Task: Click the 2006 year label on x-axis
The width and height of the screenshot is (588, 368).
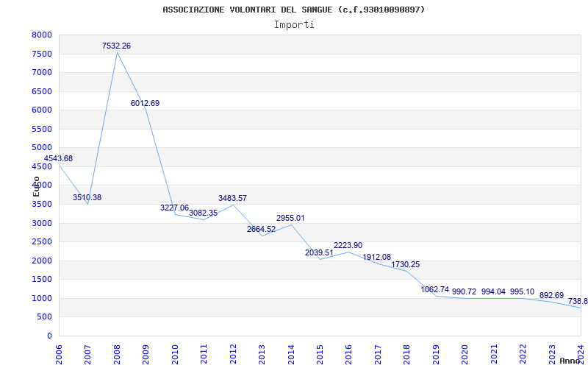Action: [59, 355]
